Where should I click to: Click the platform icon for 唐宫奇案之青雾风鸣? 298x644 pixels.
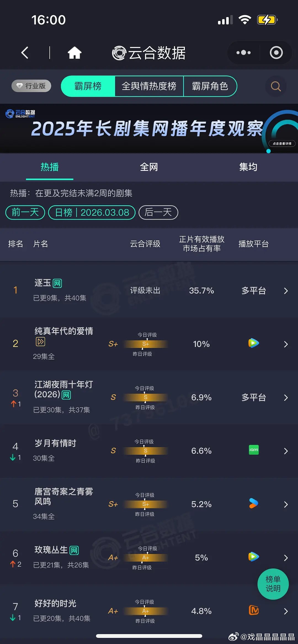[254, 503]
